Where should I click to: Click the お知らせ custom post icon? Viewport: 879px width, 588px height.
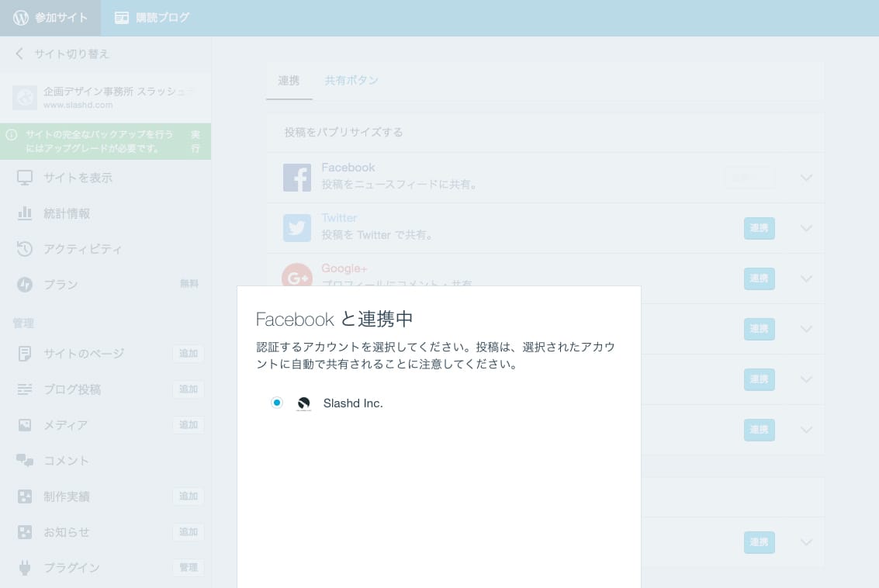click(25, 532)
